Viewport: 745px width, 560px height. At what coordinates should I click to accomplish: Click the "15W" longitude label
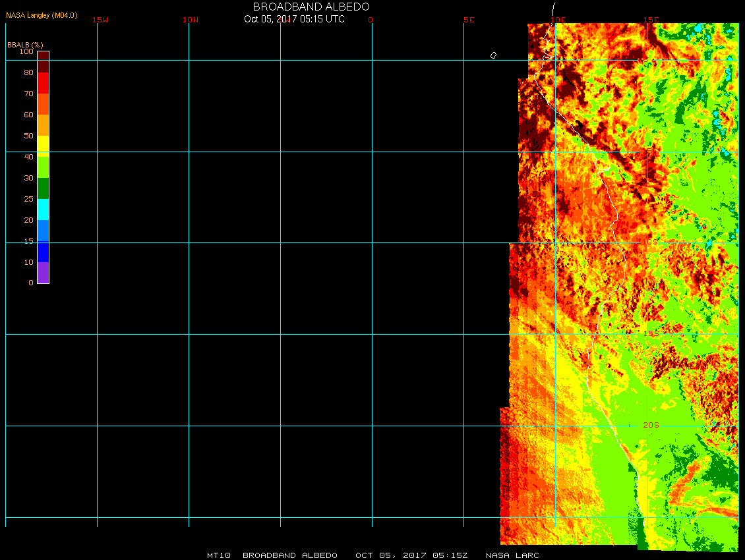click(x=100, y=20)
